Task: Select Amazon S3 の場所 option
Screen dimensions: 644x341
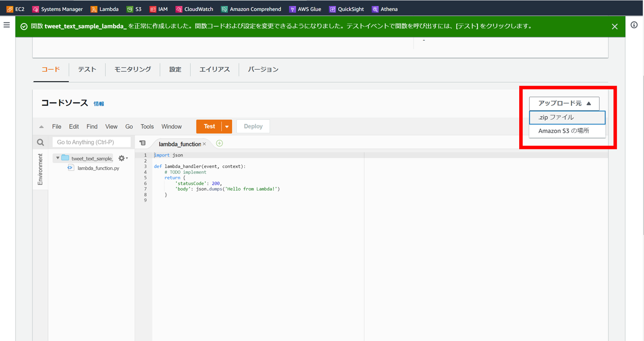Action: (567, 131)
